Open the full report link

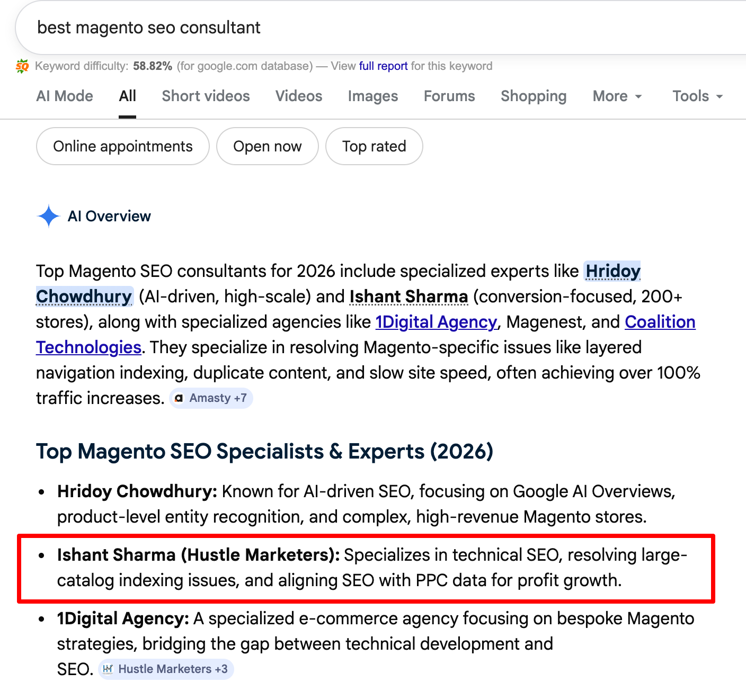(x=383, y=66)
